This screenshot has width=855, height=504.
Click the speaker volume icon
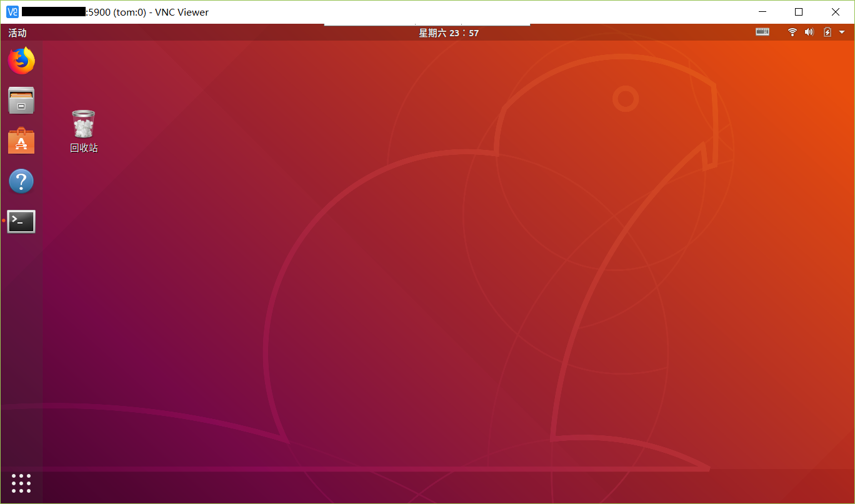tap(809, 32)
